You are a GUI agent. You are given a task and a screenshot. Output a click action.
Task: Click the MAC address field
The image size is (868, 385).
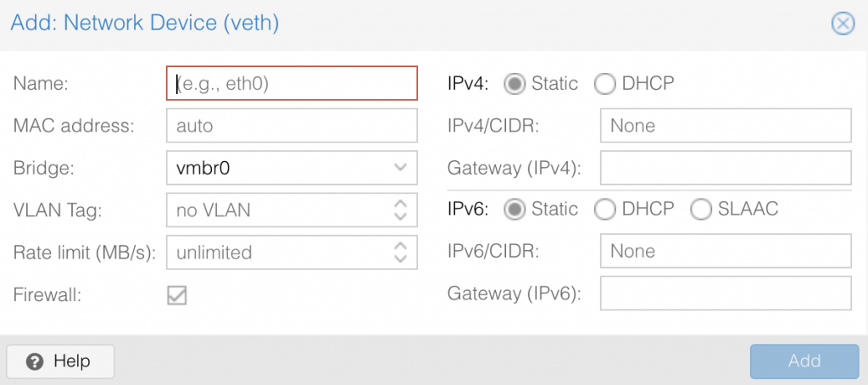(292, 126)
